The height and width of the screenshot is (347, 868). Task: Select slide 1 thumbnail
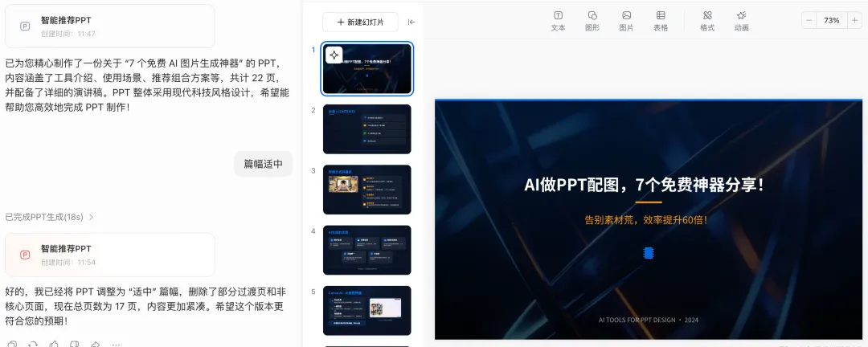(x=367, y=68)
